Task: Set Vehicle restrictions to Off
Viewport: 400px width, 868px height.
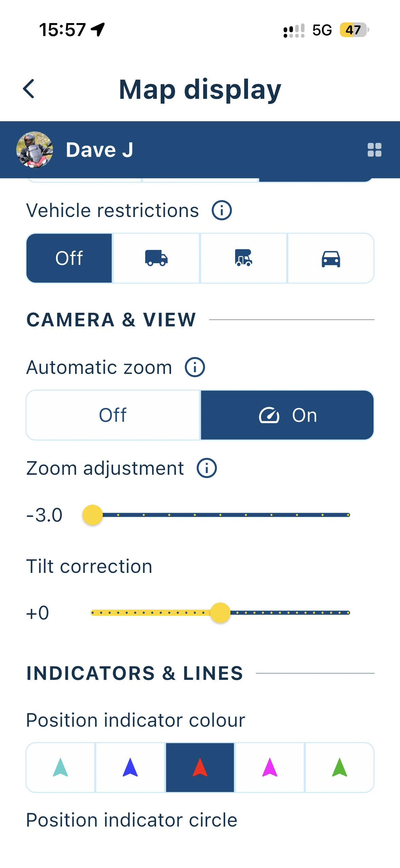Action: [x=69, y=258]
